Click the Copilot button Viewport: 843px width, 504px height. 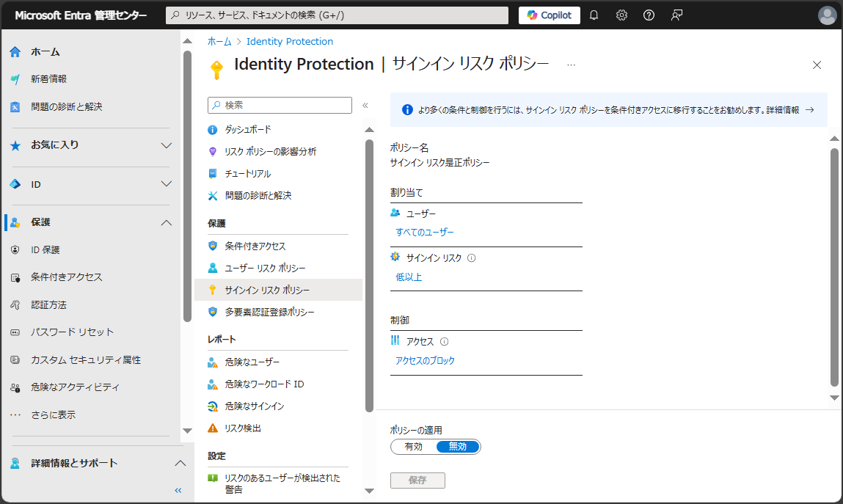pos(549,15)
